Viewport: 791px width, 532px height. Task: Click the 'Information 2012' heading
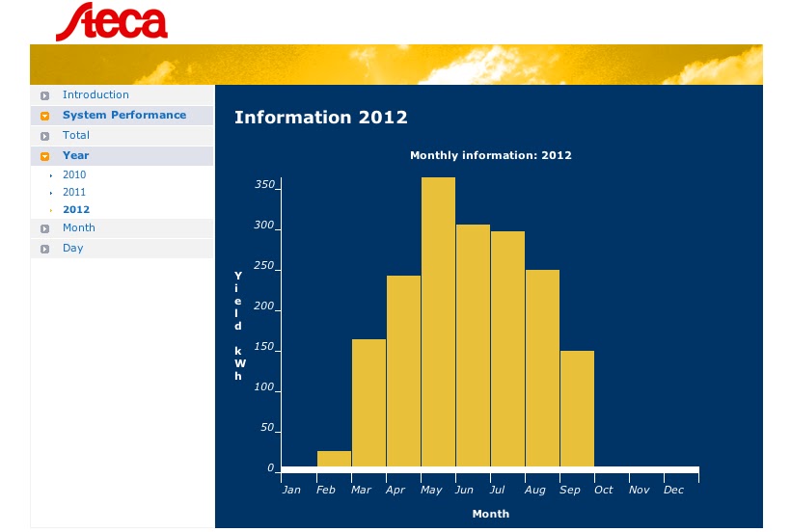321,118
